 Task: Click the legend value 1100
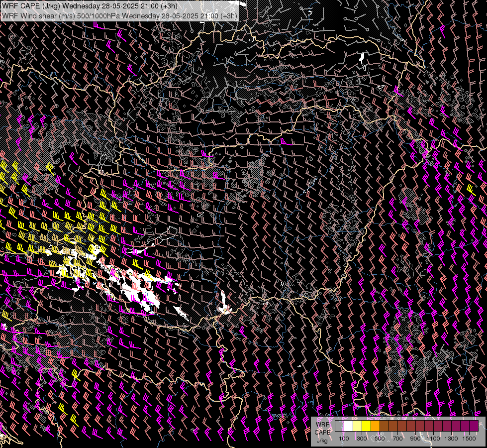point(433,439)
